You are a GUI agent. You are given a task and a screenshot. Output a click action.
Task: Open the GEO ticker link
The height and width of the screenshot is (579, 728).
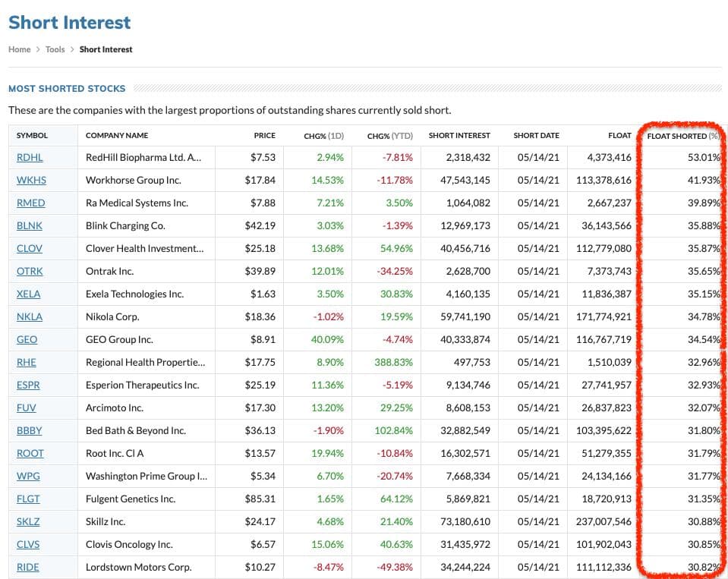pyautogui.click(x=27, y=339)
